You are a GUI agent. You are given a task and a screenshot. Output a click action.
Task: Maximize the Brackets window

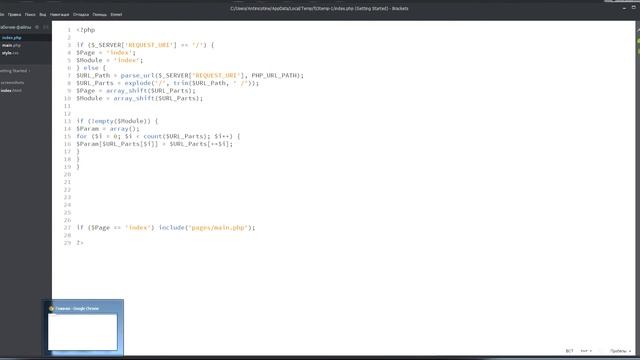pyautogui.click(x=634, y=8)
